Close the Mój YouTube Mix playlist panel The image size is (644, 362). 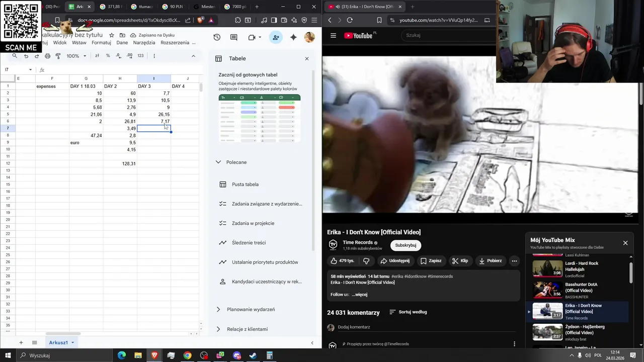tap(625, 243)
